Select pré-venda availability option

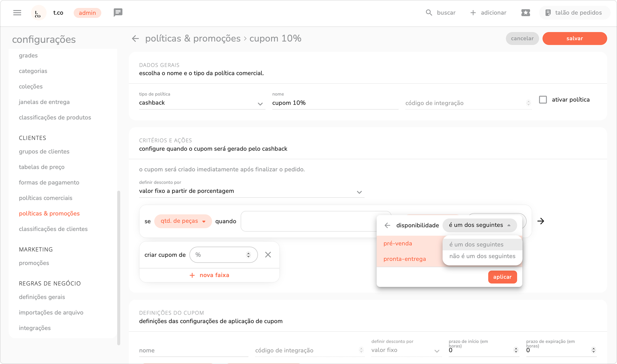click(x=398, y=243)
